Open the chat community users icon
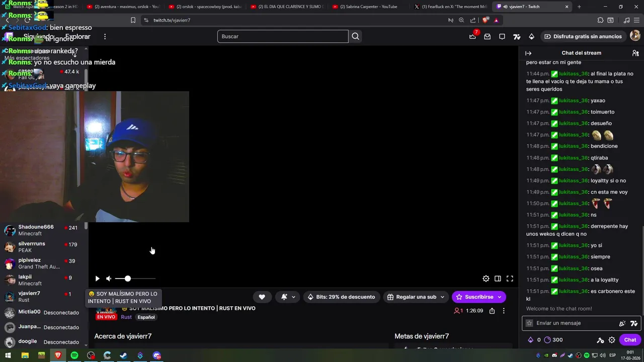 click(x=635, y=53)
